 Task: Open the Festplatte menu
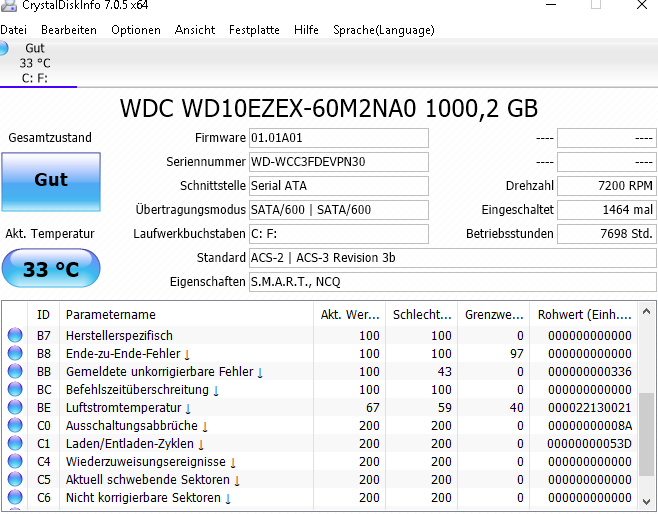coord(254,30)
